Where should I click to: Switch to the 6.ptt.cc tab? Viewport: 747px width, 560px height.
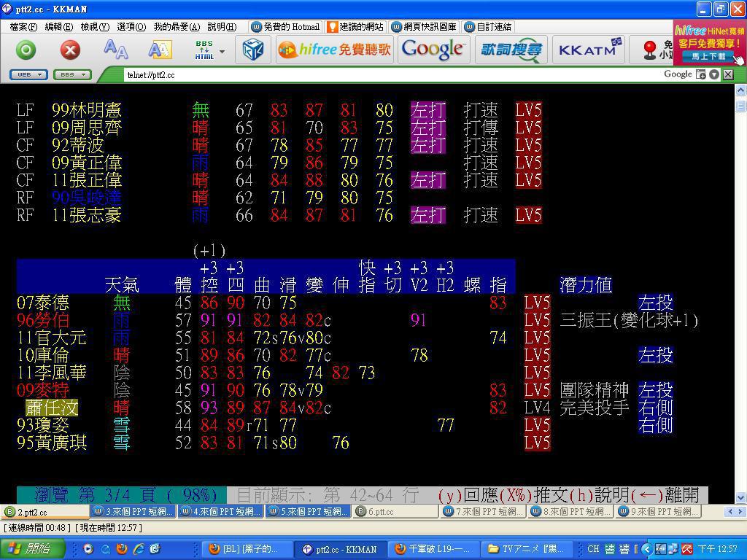pos(396,512)
